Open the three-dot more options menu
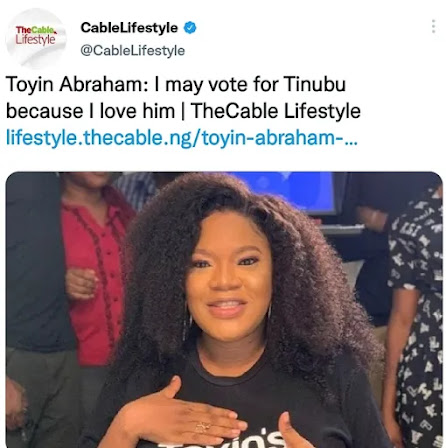 [433, 26]
